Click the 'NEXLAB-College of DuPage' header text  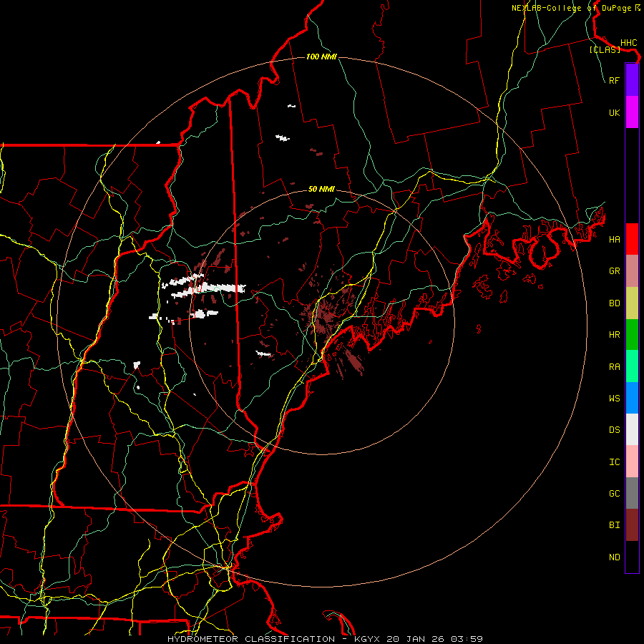tap(572, 8)
